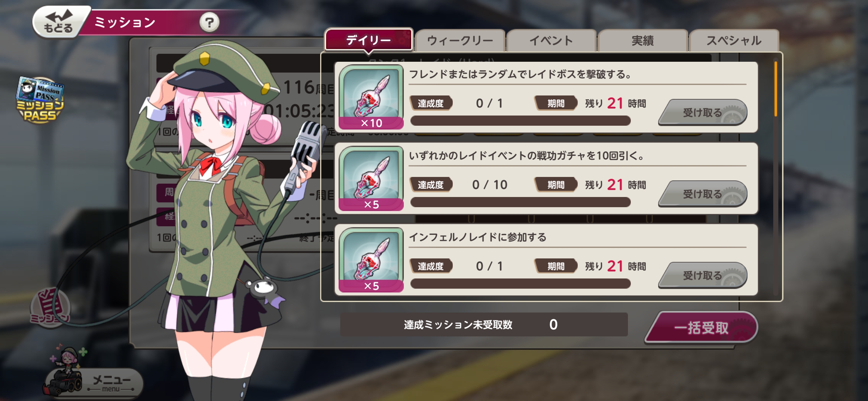Claim reward for インフェルノレイド mission
The height and width of the screenshot is (401, 868).
click(x=703, y=276)
